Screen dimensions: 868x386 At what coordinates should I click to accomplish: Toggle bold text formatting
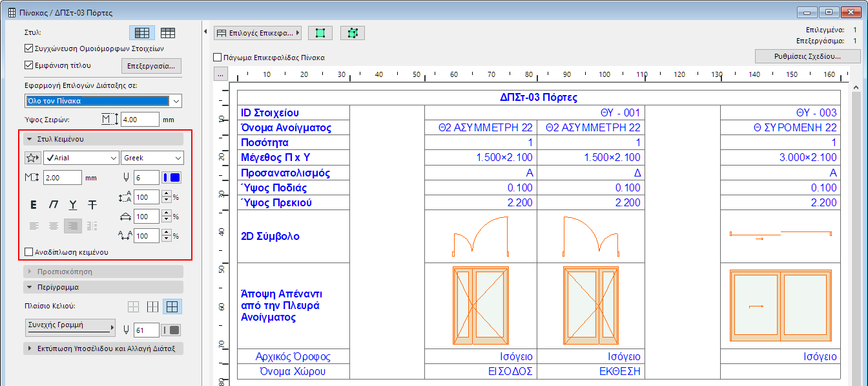(x=34, y=205)
